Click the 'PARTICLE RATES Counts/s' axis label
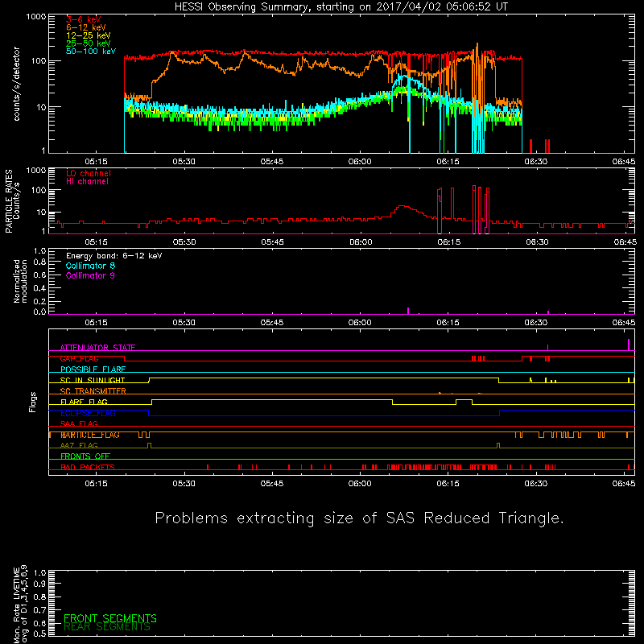644x644 pixels. pyautogui.click(x=12, y=201)
